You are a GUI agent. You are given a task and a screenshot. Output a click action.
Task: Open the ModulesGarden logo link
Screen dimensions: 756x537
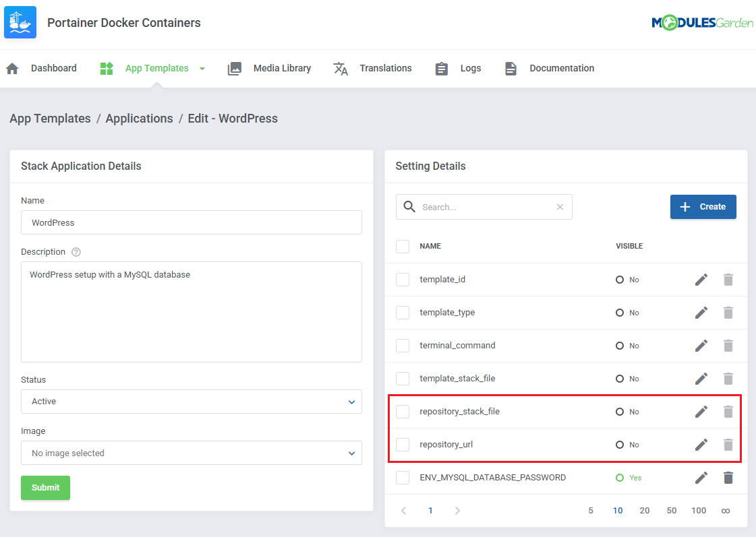pyautogui.click(x=702, y=22)
